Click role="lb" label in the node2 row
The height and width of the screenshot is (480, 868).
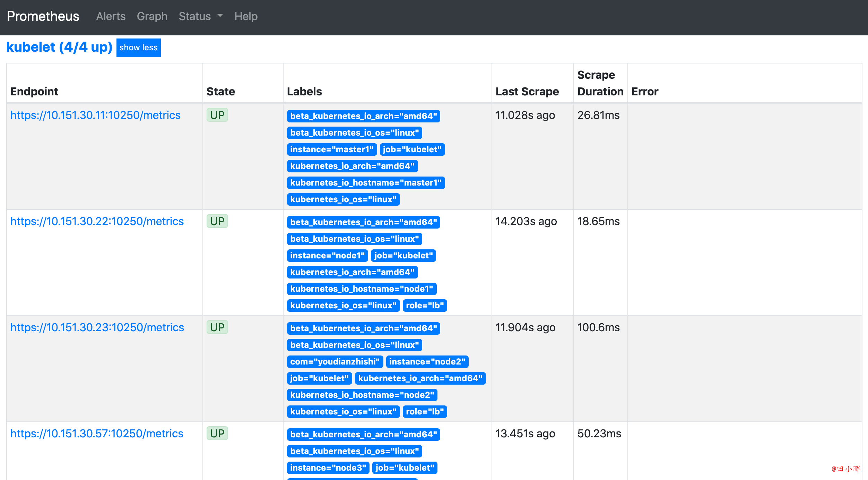coord(425,412)
